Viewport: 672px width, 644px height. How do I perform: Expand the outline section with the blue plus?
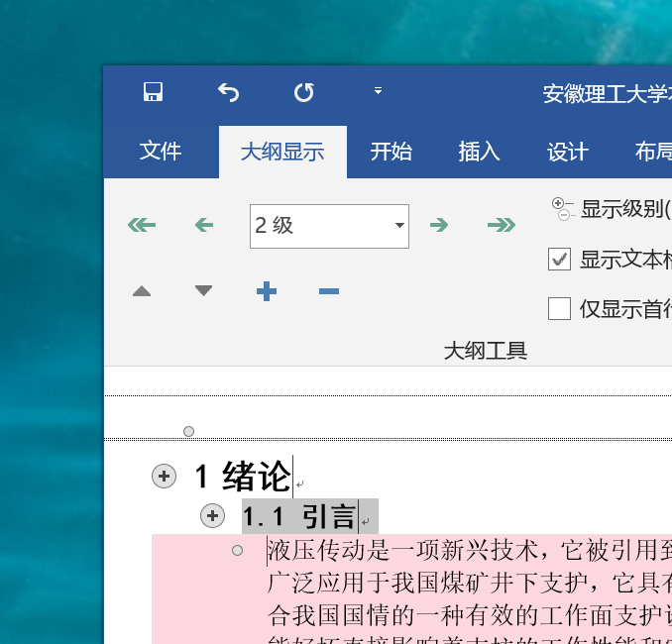(x=267, y=291)
